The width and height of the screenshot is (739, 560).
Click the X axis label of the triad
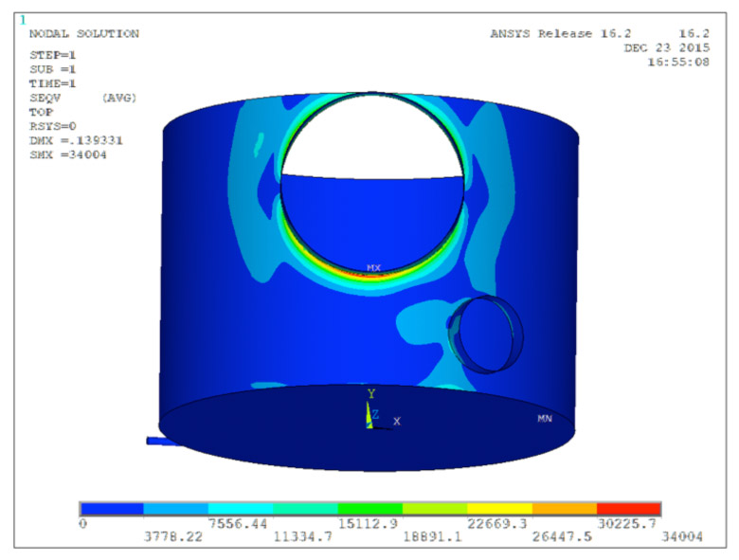pos(397,421)
